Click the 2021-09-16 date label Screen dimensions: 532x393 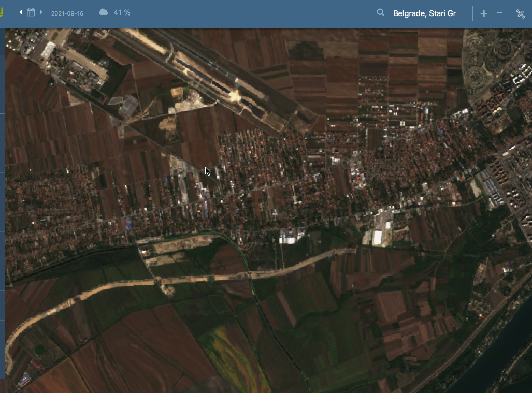[x=67, y=13]
